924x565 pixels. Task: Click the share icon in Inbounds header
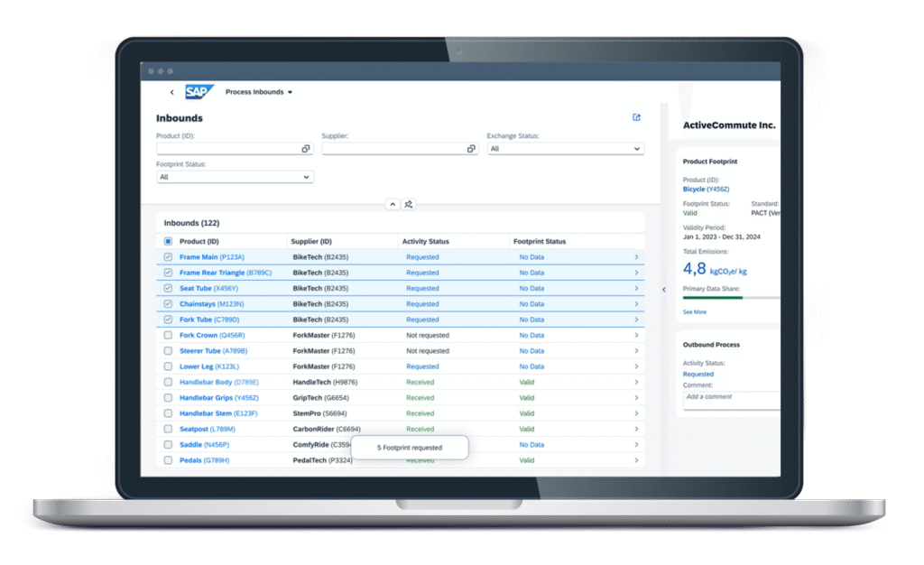[636, 117]
